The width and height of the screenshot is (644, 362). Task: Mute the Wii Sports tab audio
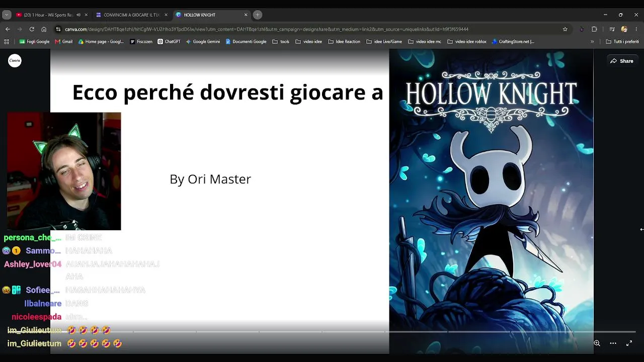(78, 15)
